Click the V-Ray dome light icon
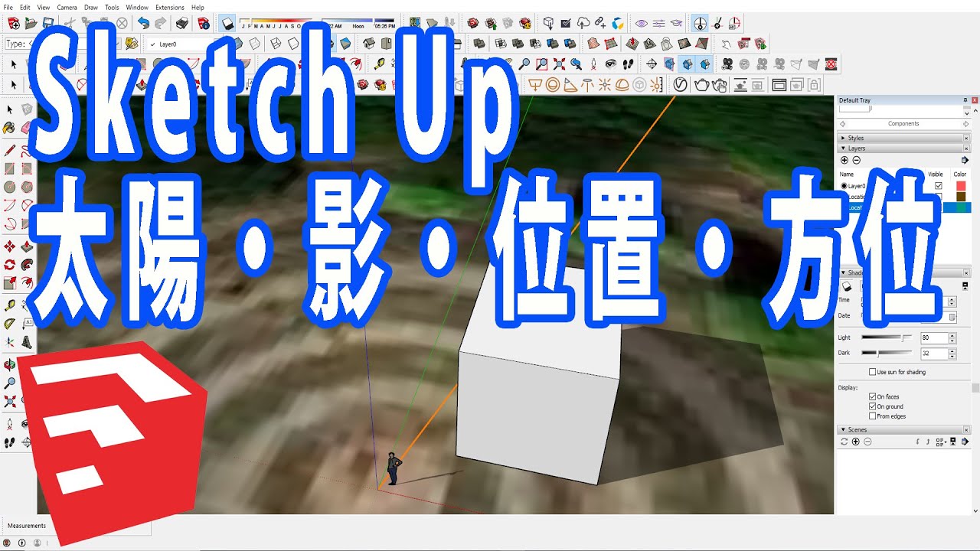Viewport: 980px width, 551px height. 622,84
